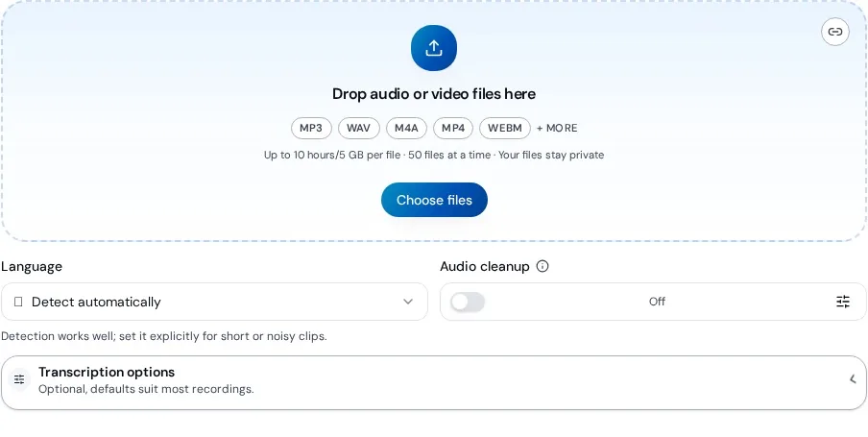This screenshot has height=437, width=868.
Task: Click the WAV format chip
Action: (359, 128)
